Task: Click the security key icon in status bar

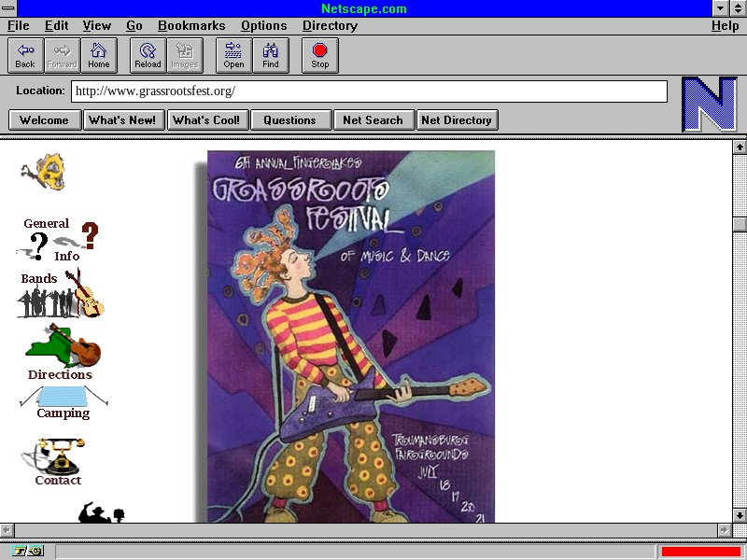Action: 29,551
